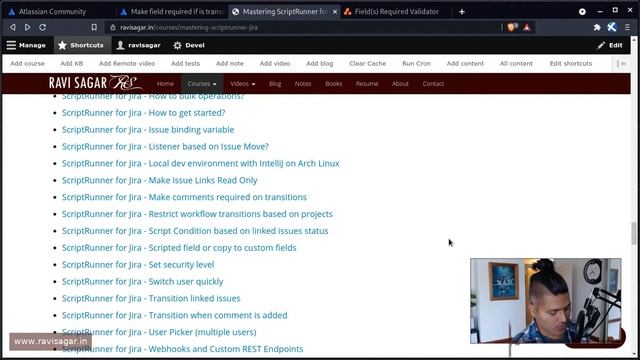Click the Edit pencil button
640x360 pixels.
pos(610,45)
